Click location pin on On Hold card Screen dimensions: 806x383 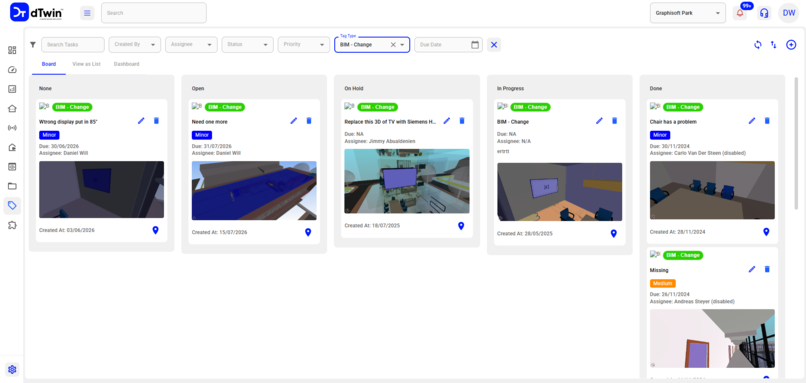click(461, 226)
